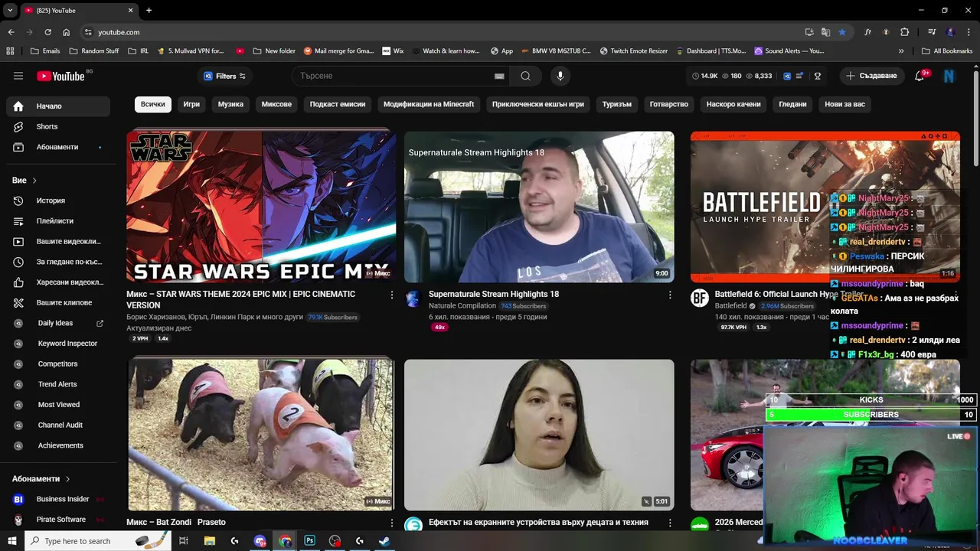This screenshot has height=551, width=980.
Task: Select the Подкаст емисии filter chip
Action: pos(338,104)
